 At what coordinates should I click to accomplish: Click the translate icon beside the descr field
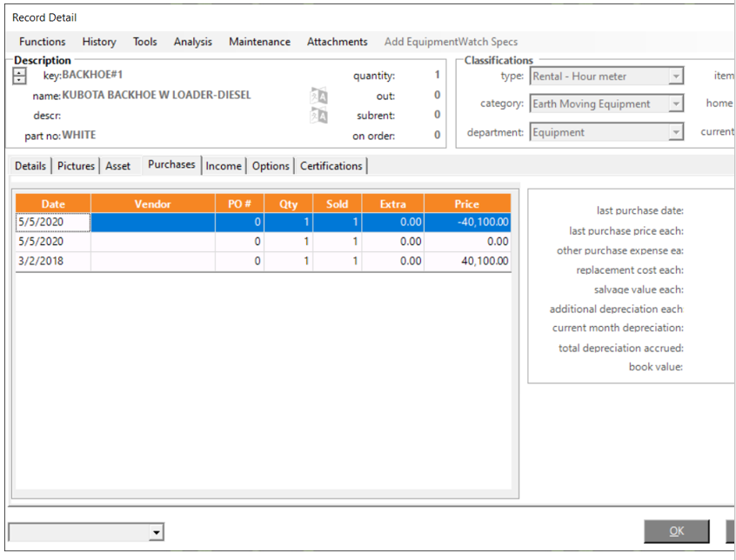[x=319, y=116]
